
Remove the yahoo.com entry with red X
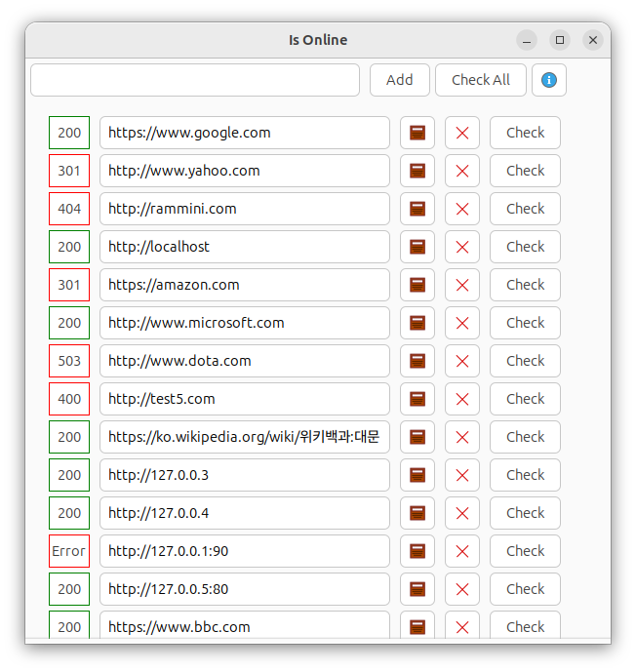(462, 171)
